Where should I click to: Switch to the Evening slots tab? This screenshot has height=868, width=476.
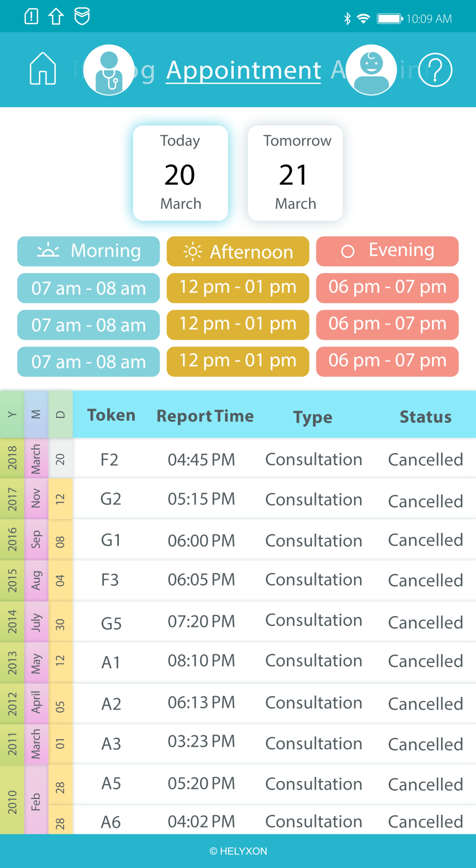coord(387,251)
